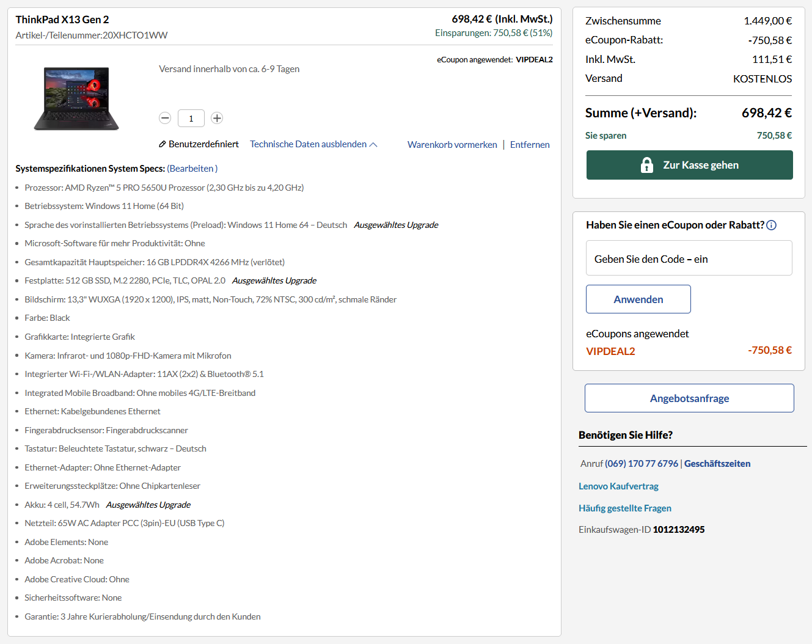Click Zur Kasse gehen

(x=689, y=165)
